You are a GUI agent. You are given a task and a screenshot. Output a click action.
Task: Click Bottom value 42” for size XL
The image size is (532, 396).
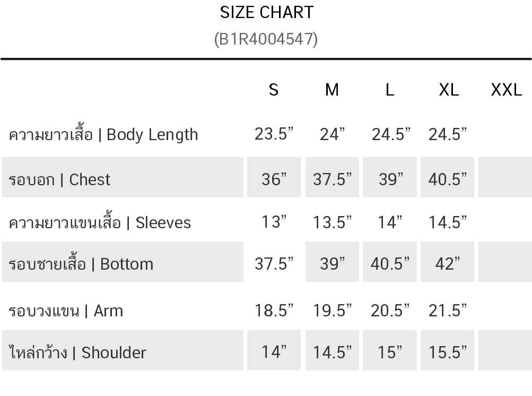pyautogui.click(x=448, y=263)
